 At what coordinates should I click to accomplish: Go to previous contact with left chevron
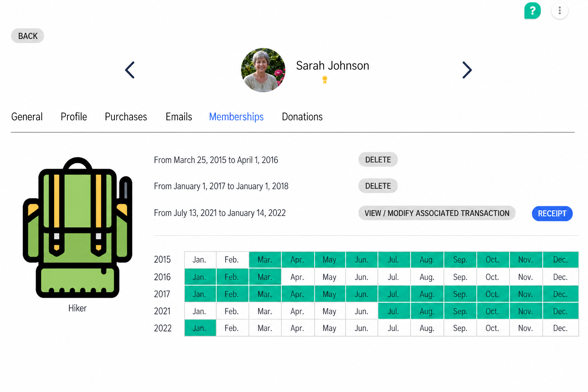coord(130,70)
